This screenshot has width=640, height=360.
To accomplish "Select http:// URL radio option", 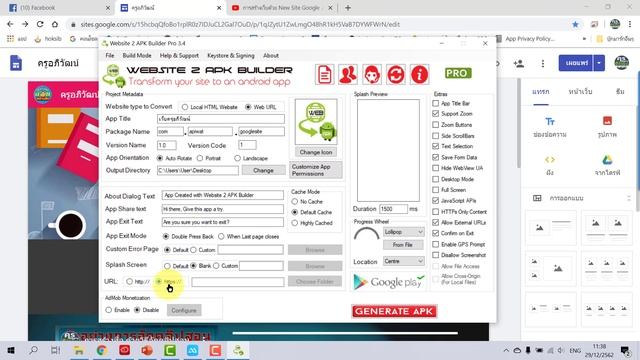I will (129, 282).
